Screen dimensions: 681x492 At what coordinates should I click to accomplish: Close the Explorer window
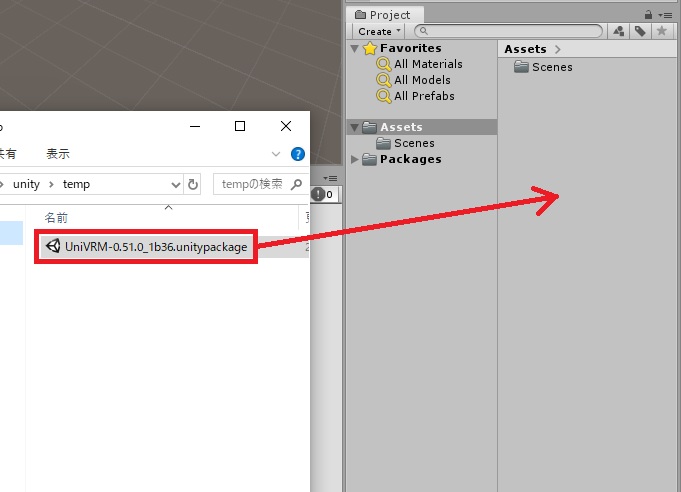click(286, 126)
